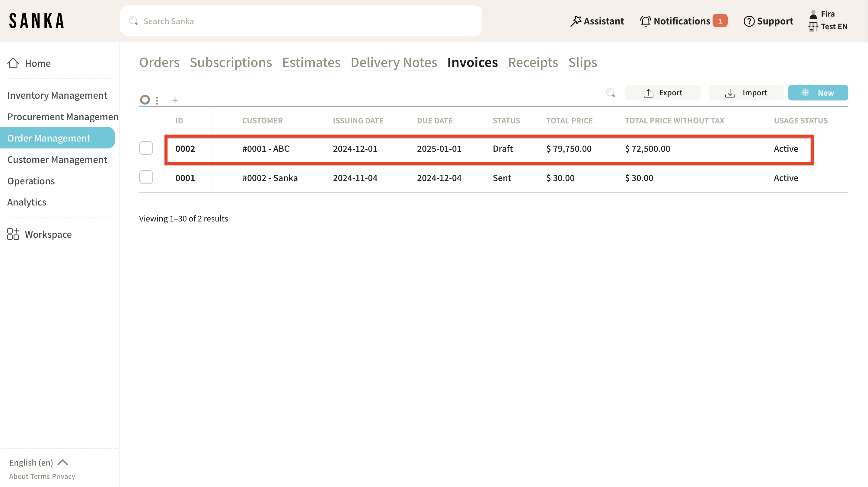Open the Privacy link in footer

(x=63, y=476)
